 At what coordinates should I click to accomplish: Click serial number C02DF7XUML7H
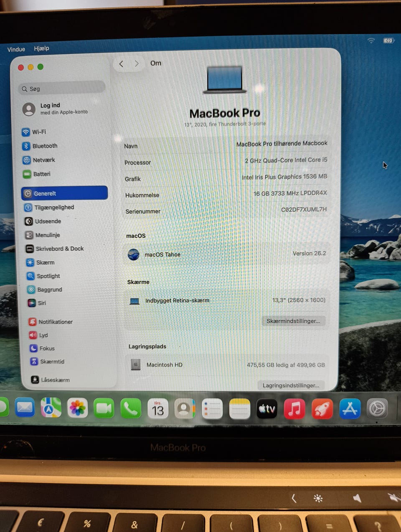point(304,209)
